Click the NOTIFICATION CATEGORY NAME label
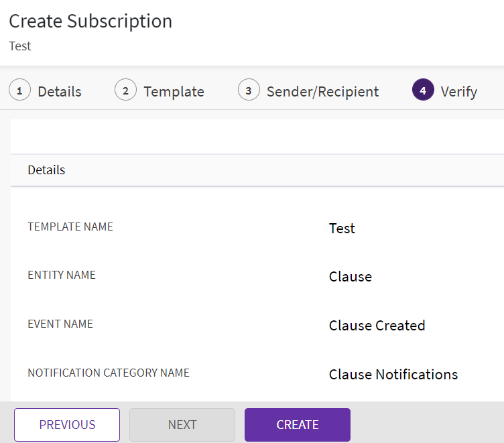Screen dimensions: 504x443 (109, 373)
